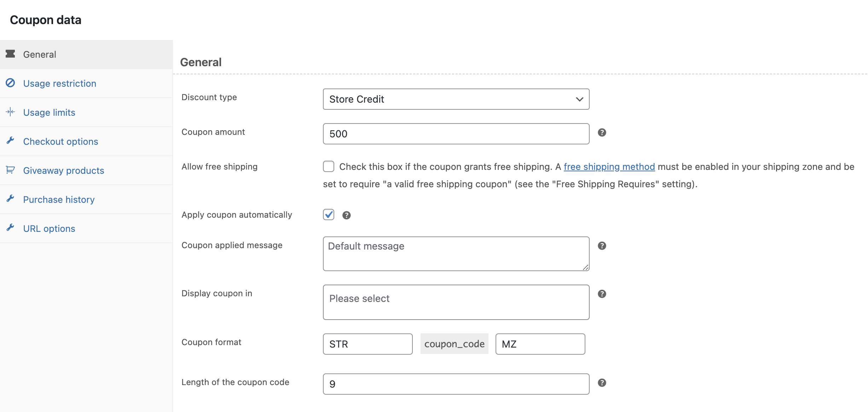
Task: Click the coupon_code placeholder label
Action: pyautogui.click(x=454, y=344)
